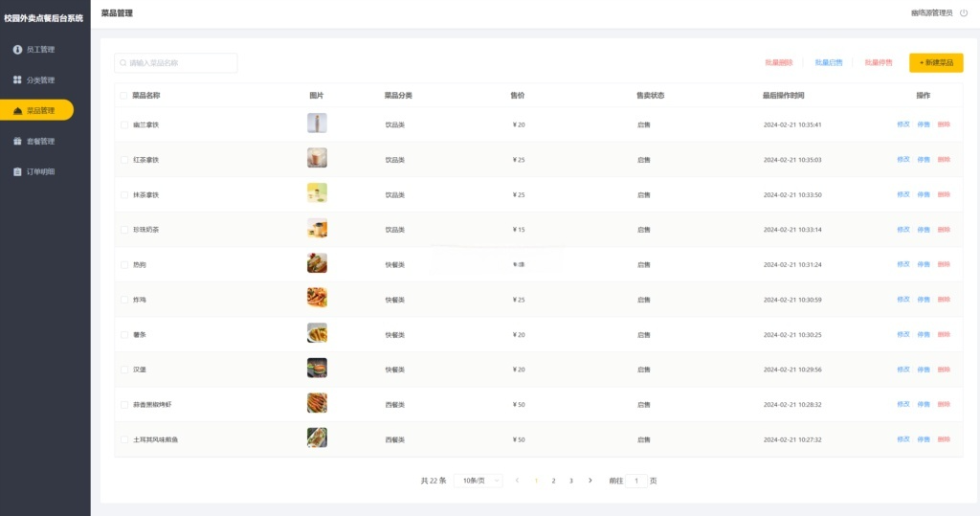Open the 套餐管理 menu item

pyautogui.click(x=40, y=141)
